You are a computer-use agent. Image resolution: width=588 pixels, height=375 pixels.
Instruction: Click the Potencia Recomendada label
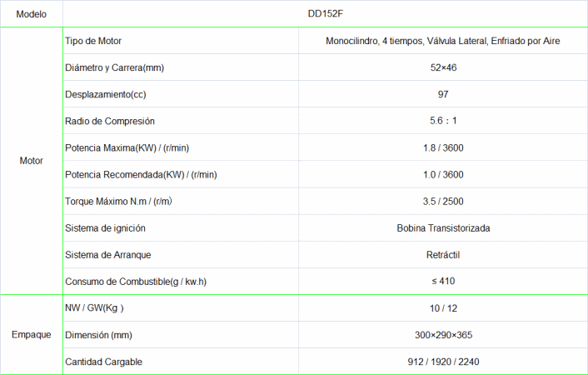point(141,174)
